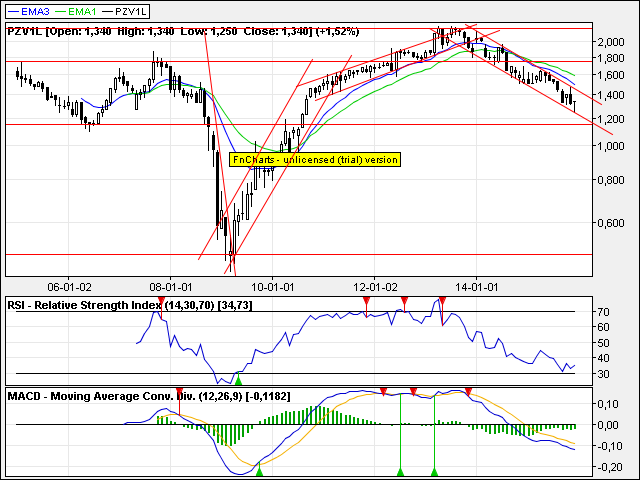Select the PZV1L legend entry

pos(124,11)
